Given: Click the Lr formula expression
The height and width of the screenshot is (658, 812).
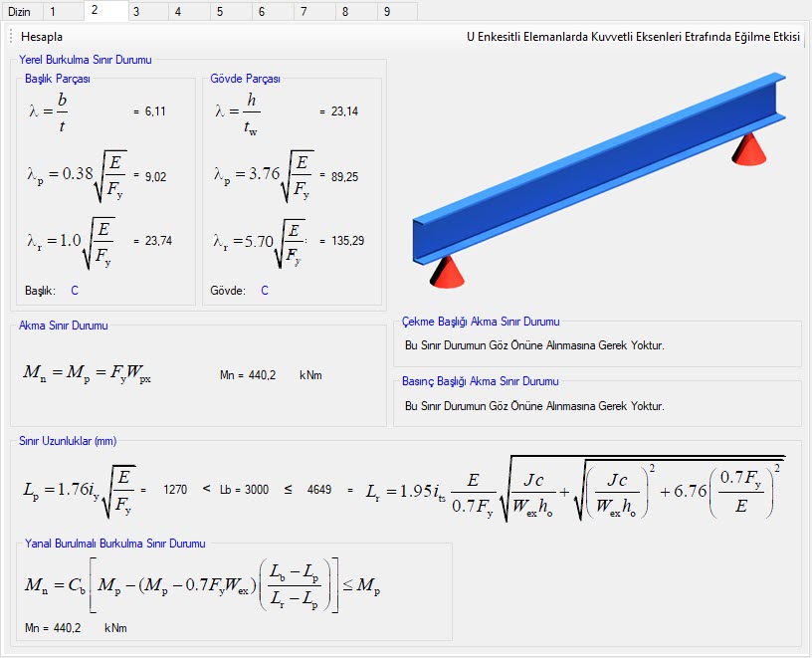Looking at the screenshot, I should (575, 490).
